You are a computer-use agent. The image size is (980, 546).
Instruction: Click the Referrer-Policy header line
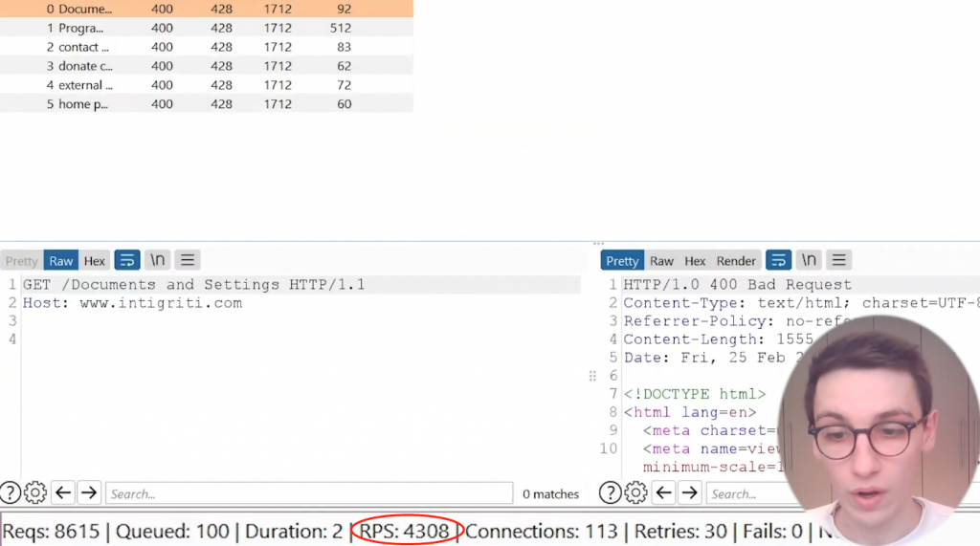click(x=738, y=321)
